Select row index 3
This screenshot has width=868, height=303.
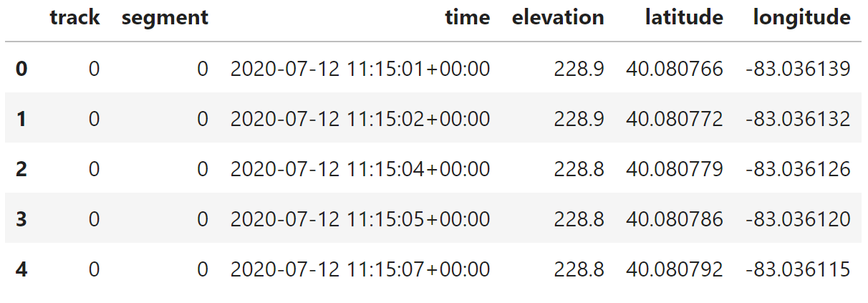tap(21, 219)
